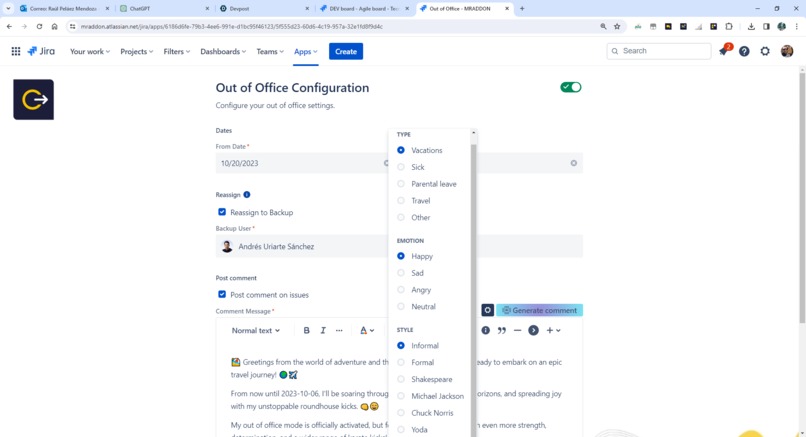Reload the browser page
The image size is (806, 437).
point(39,26)
